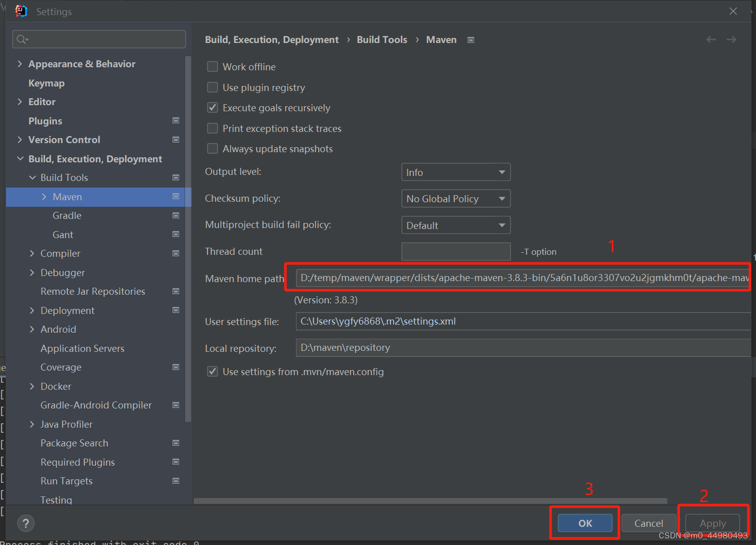This screenshot has width=756, height=545.
Task: Click the Maven home path field
Action: pyautogui.click(x=523, y=278)
